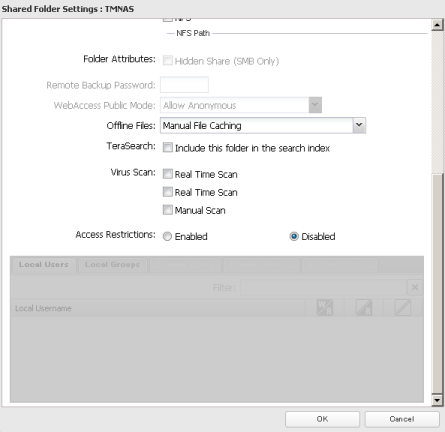The width and height of the screenshot is (445, 432).
Task: Click the scrollbar down arrow
Action: (437, 400)
